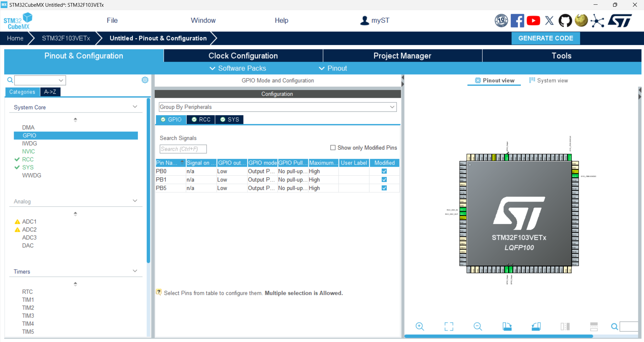Zoom out of the pinout view

click(x=478, y=326)
